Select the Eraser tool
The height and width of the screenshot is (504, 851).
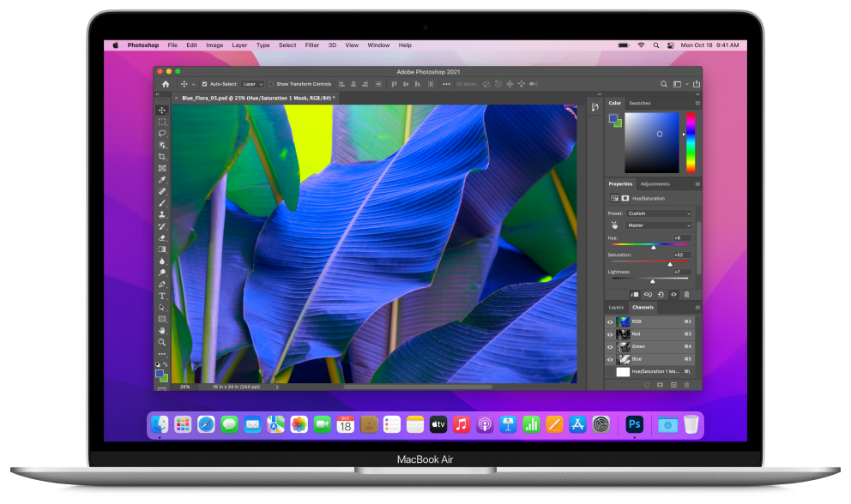click(x=162, y=237)
